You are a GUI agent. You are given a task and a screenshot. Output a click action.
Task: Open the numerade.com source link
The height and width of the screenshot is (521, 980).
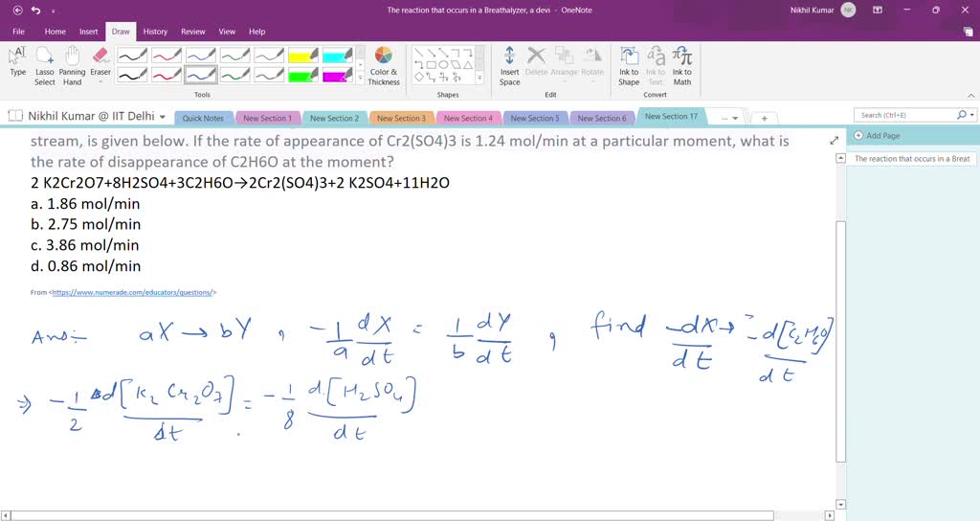[133, 292]
